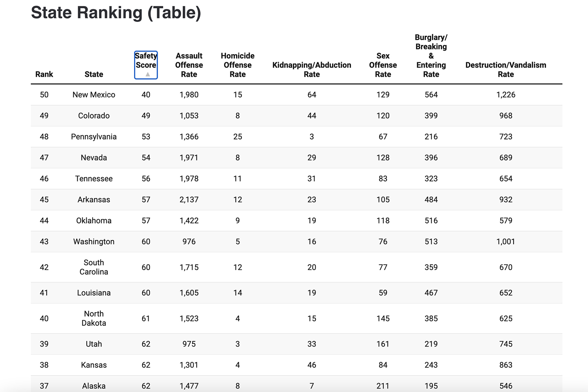The width and height of the screenshot is (588, 392).
Task: Select Pennsylvania in the State column
Action: pyautogui.click(x=94, y=137)
